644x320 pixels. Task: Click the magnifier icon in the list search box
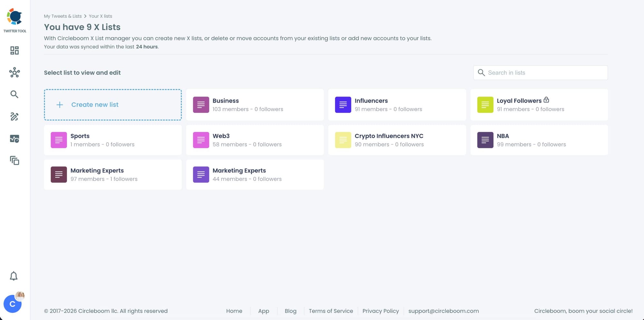coord(481,73)
